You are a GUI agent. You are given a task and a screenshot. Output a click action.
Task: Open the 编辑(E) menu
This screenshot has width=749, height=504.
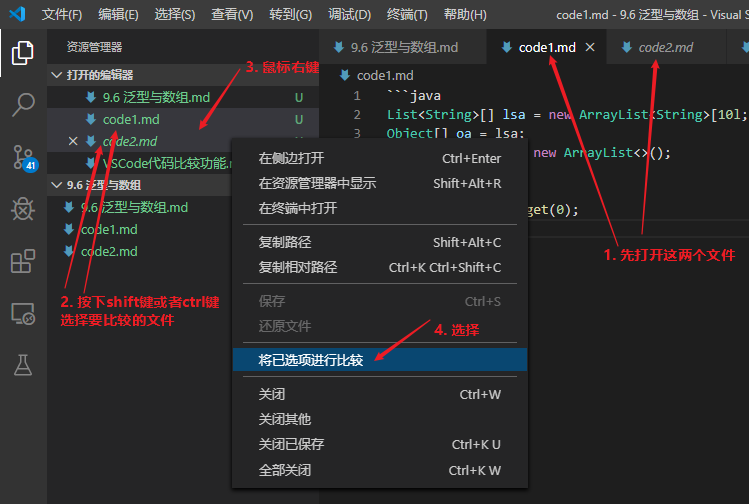click(118, 14)
